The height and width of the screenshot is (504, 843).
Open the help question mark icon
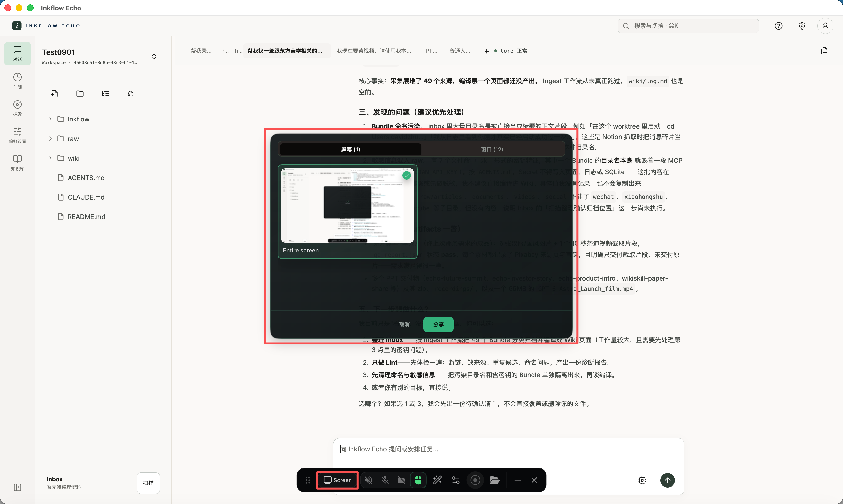pos(778,26)
